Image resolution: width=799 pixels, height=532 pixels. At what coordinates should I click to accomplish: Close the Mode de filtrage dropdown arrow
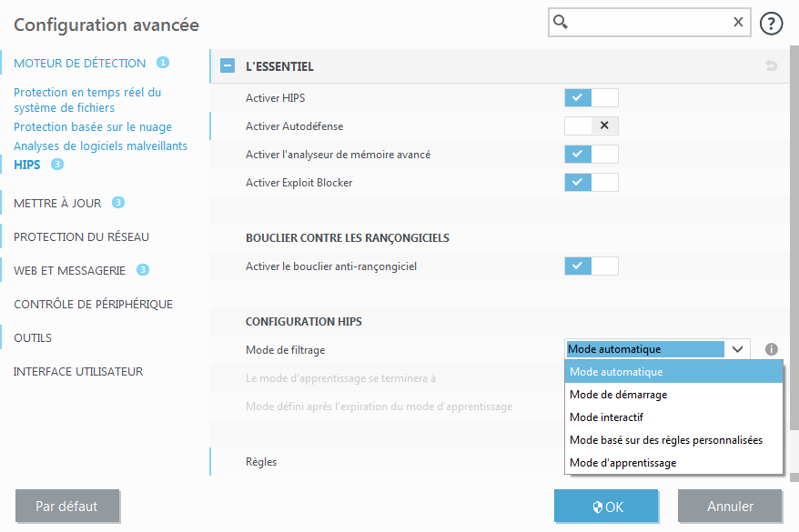[738, 349]
